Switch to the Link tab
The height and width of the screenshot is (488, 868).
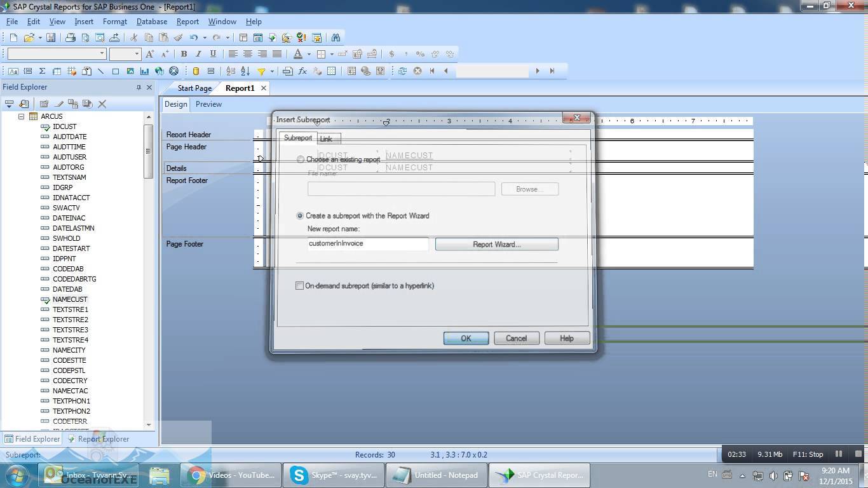pyautogui.click(x=326, y=139)
